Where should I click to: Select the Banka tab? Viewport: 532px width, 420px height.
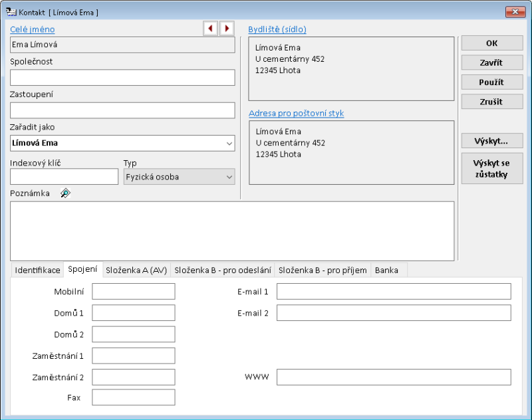click(x=386, y=270)
